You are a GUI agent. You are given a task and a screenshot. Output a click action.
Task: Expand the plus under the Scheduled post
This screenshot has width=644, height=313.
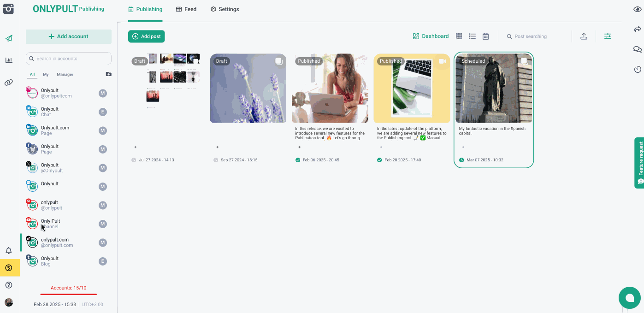coord(463,147)
